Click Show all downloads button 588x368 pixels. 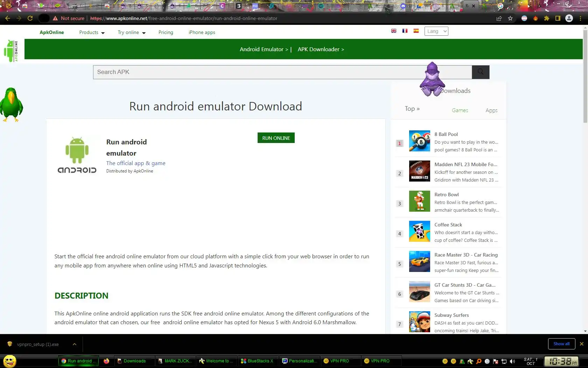(561, 344)
